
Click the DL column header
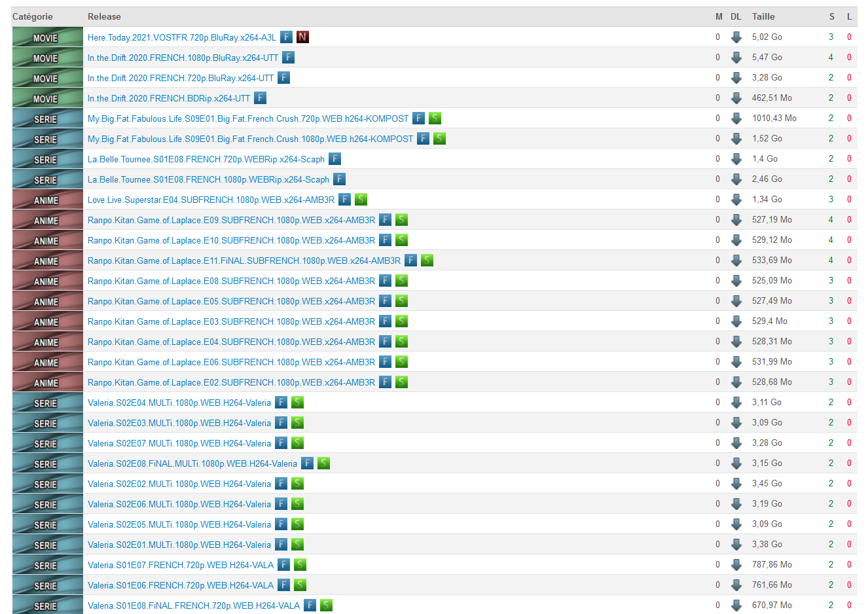point(736,16)
